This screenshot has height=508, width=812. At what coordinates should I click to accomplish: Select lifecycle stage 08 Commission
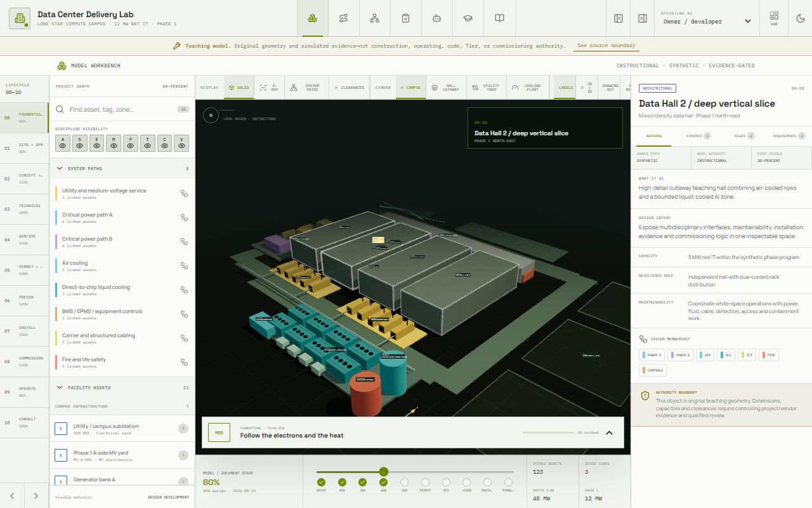coord(24,361)
